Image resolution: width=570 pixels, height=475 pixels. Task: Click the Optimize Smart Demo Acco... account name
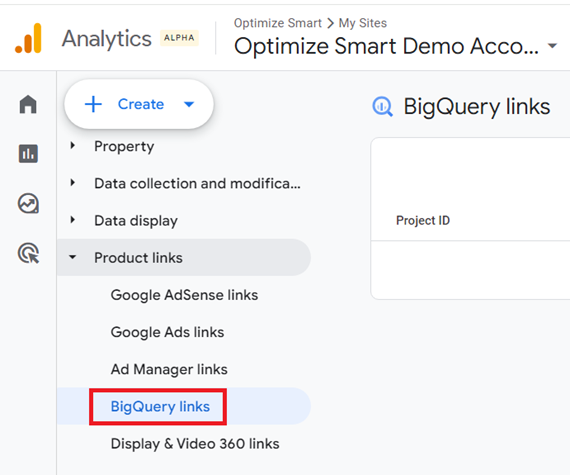(386, 47)
